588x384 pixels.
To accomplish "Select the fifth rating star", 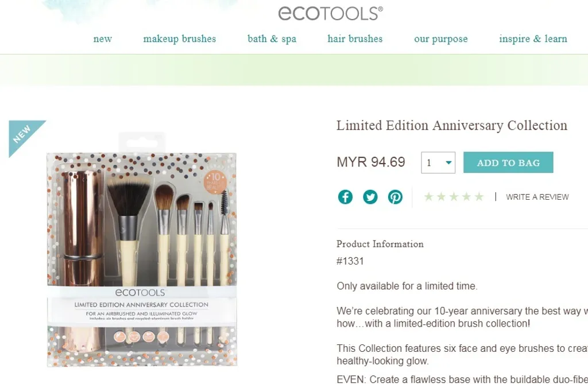I will pyautogui.click(x=479, y=196).
